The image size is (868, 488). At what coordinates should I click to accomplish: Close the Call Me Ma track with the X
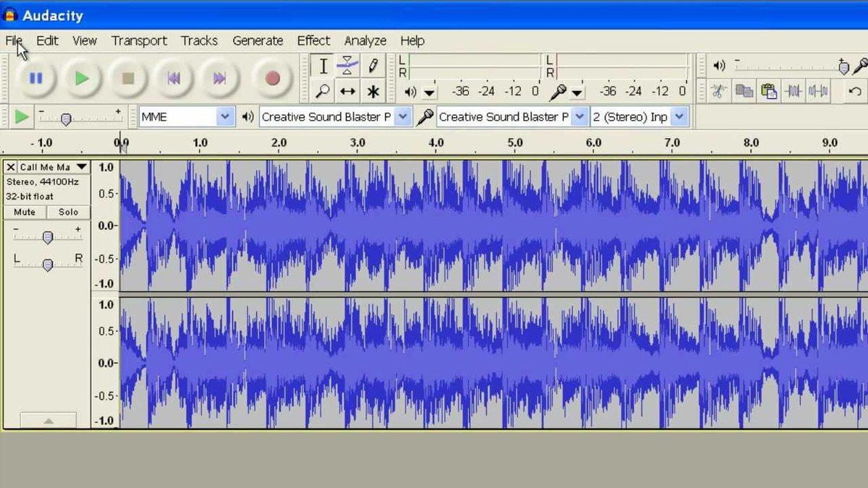(10, 167)
